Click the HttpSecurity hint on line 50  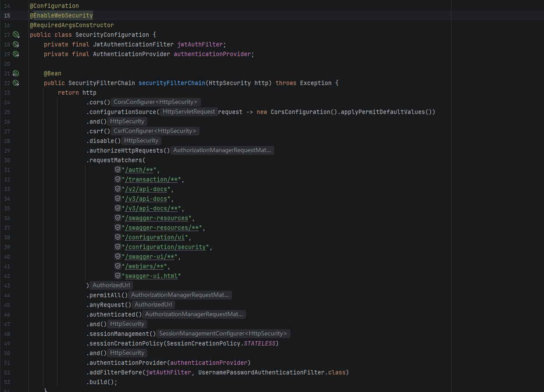click(x=127, y=353)
